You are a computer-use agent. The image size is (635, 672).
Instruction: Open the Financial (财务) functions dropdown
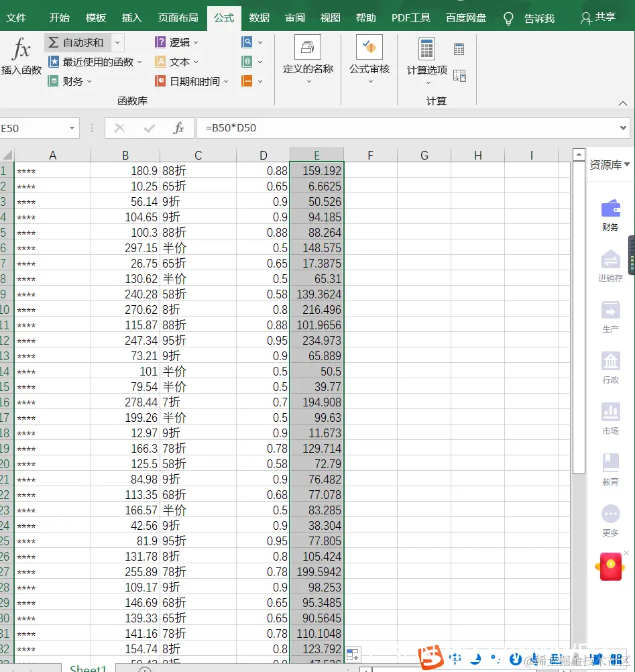click(70, 81)
